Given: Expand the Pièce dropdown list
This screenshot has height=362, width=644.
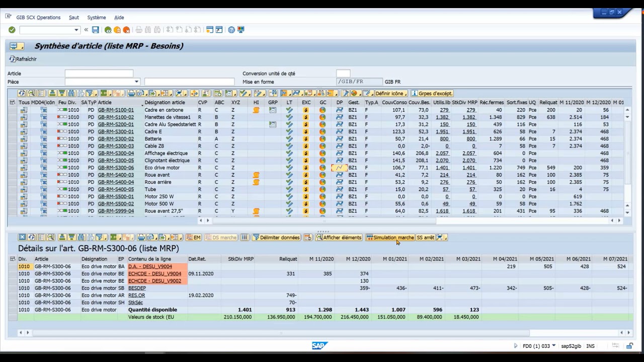Looking at the screenshot, I should click(x=136, y=82).
